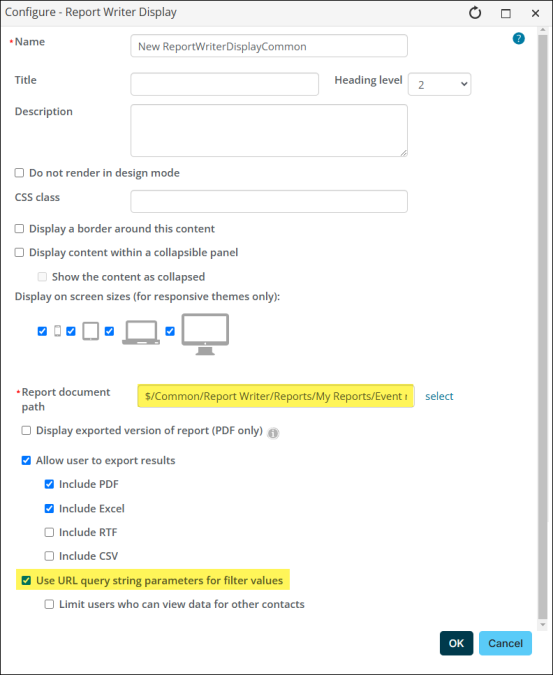553x675 pixels.
Task: Click the scrollbar up arrow
Action: coord(543,30)
